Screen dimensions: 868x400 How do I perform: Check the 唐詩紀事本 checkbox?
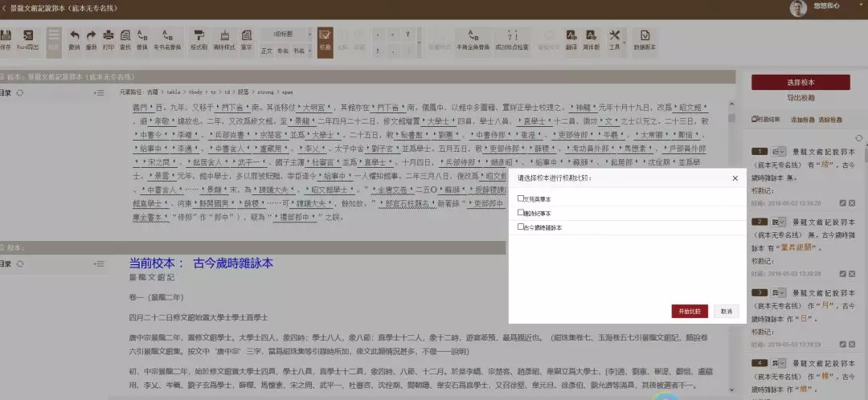click(520, 212)
